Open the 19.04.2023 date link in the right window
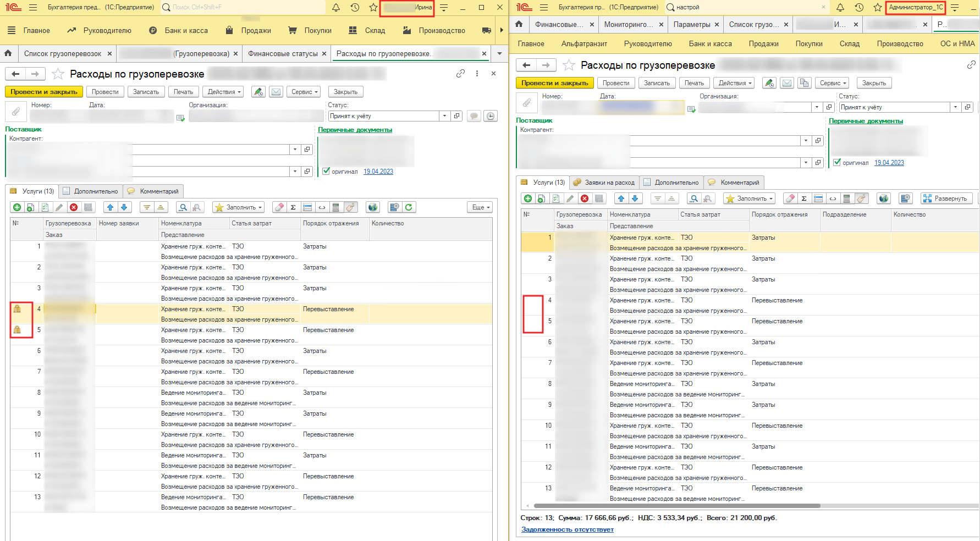 889,162
